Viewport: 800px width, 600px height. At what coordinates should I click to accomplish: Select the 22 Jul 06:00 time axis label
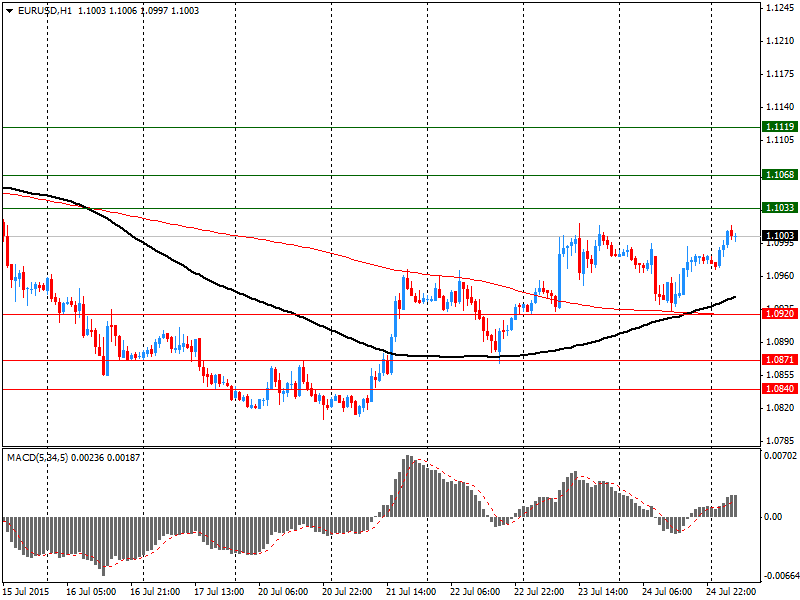tap(476, 591)
